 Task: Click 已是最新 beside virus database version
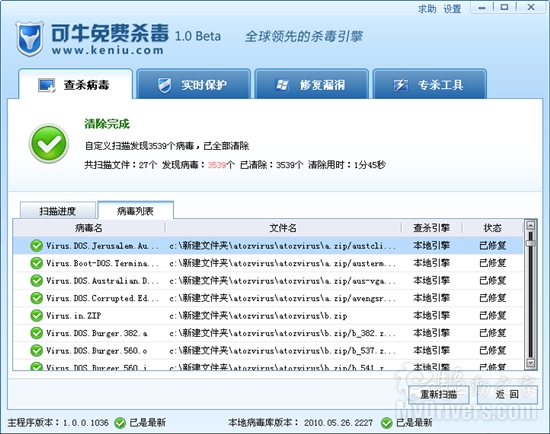414,423
